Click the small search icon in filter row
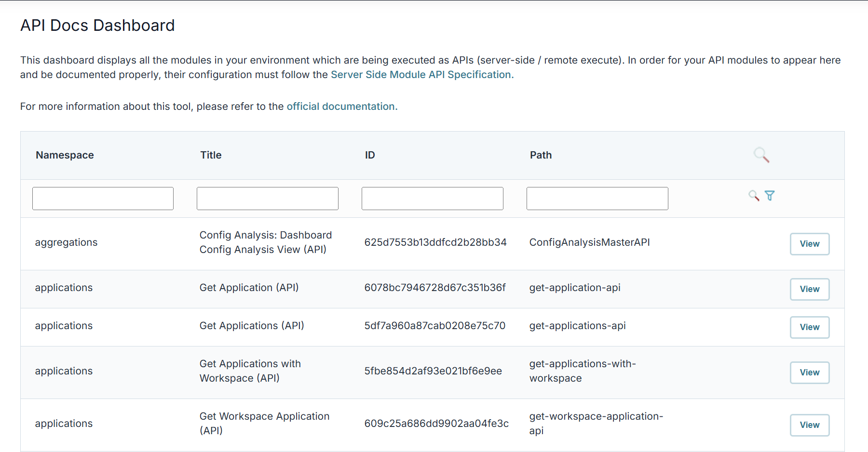The height and width of the screenshot is (452, 868). [x=754, y=196]
